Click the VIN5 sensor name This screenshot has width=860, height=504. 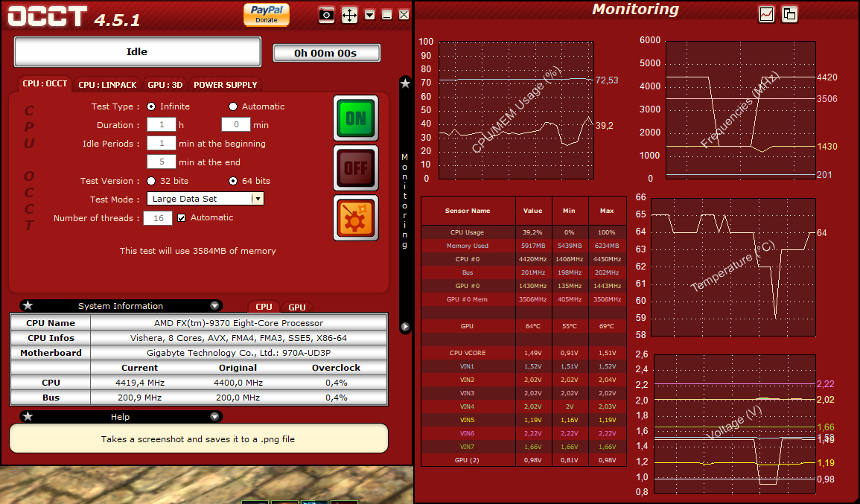click(x=468, y=420)
